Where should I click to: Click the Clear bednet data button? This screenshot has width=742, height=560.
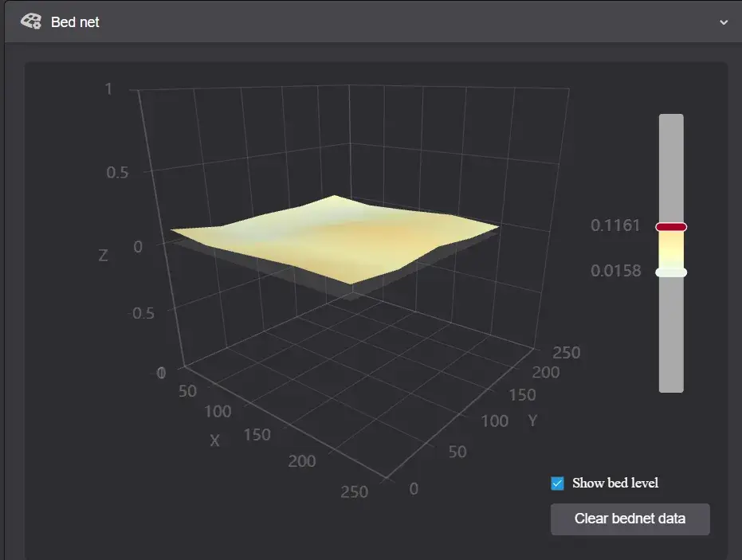click(x=630, y=519)
